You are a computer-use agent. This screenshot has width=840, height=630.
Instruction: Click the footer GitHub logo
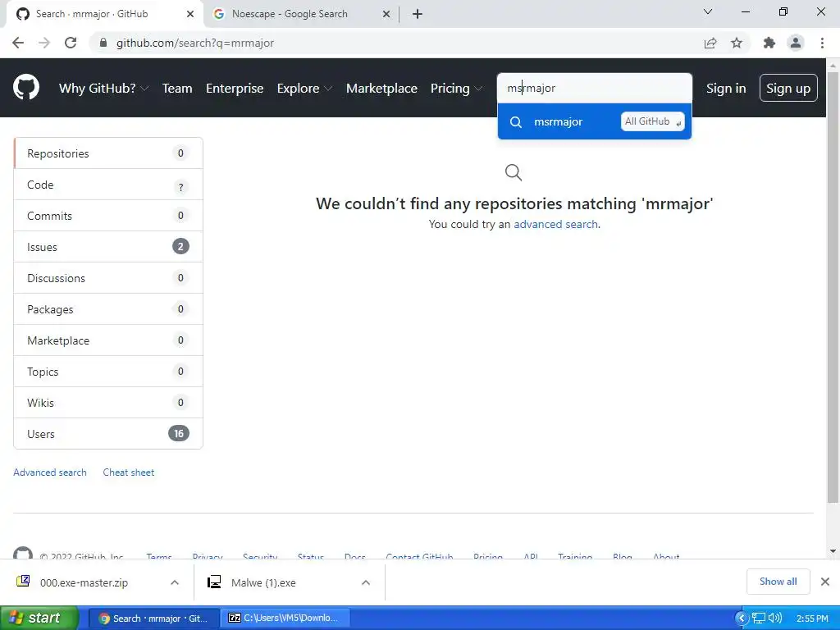coord(22,553)
